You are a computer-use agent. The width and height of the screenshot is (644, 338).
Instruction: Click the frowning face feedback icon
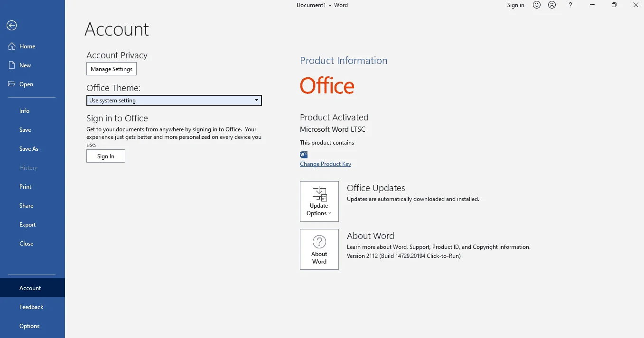coord(552,5)
